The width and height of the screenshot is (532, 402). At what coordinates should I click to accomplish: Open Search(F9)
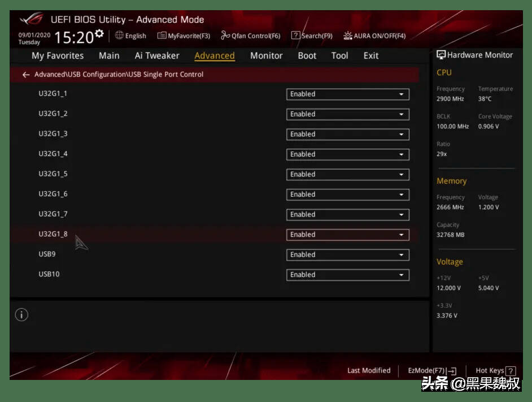(312, 36)
